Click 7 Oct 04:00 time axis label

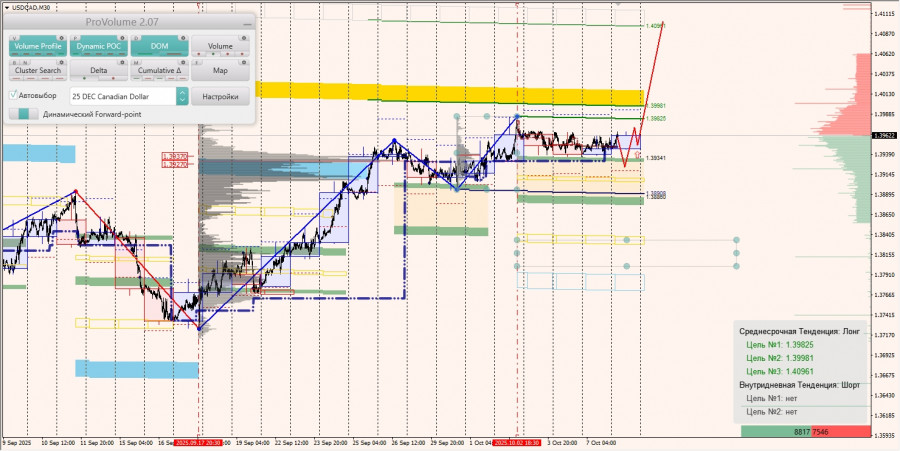[599, 443]
